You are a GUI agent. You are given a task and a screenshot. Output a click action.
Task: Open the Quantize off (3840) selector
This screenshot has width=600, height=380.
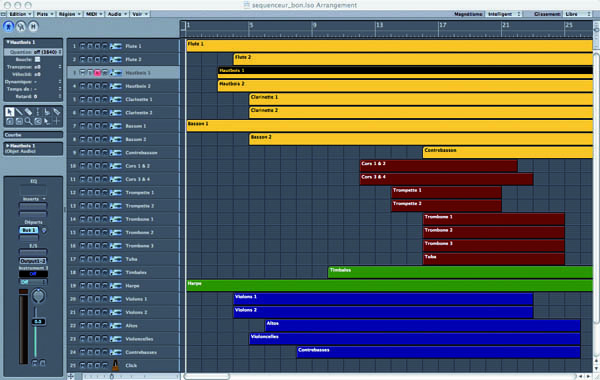tap(47, 52)
